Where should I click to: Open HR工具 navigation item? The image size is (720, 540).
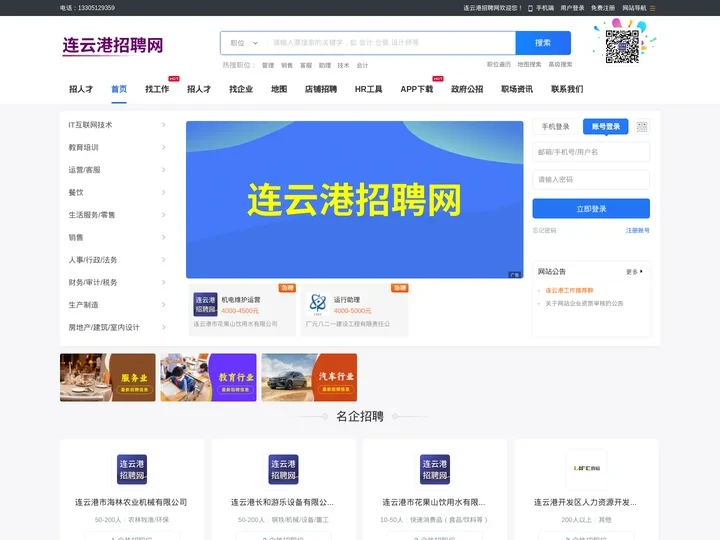pos(368,89)
